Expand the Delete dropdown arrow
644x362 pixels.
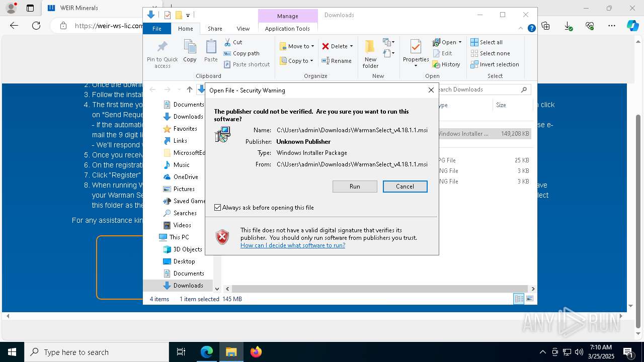point(351,46)
